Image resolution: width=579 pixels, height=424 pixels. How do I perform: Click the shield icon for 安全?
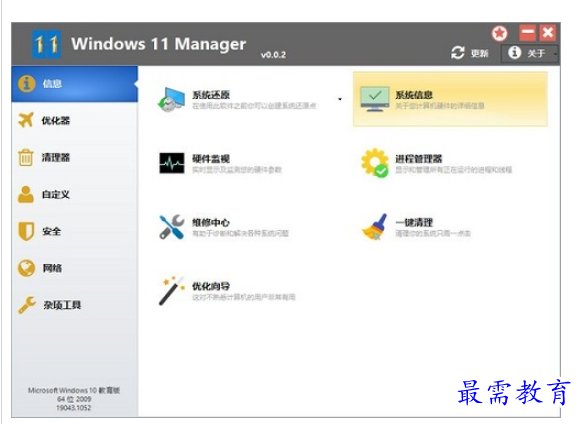26,231
